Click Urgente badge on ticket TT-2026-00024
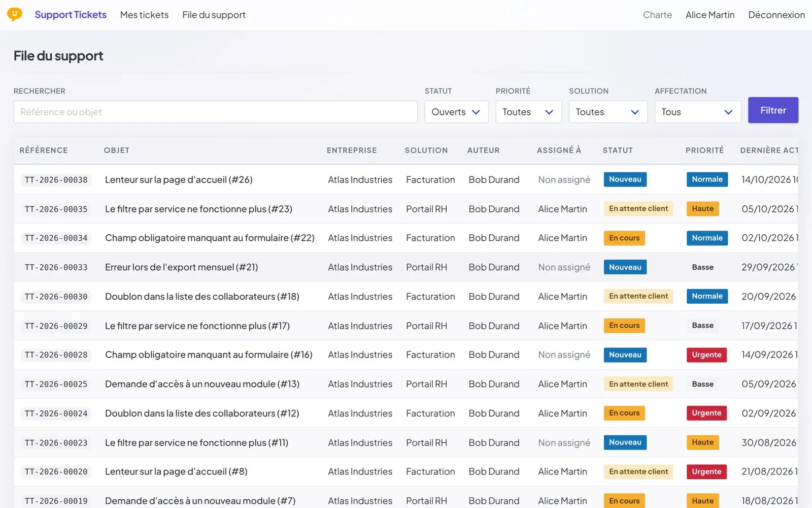 (706, 413)
